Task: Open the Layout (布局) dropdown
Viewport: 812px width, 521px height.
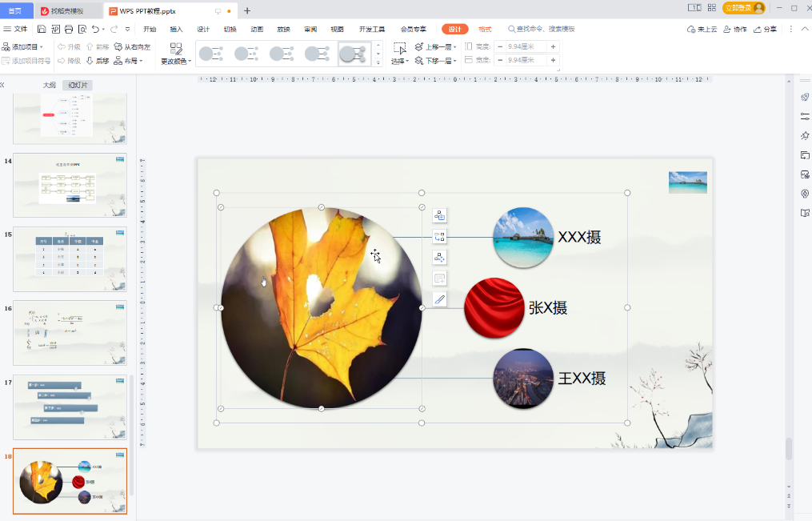Action: pyautogui.click(x=129, y=61)
